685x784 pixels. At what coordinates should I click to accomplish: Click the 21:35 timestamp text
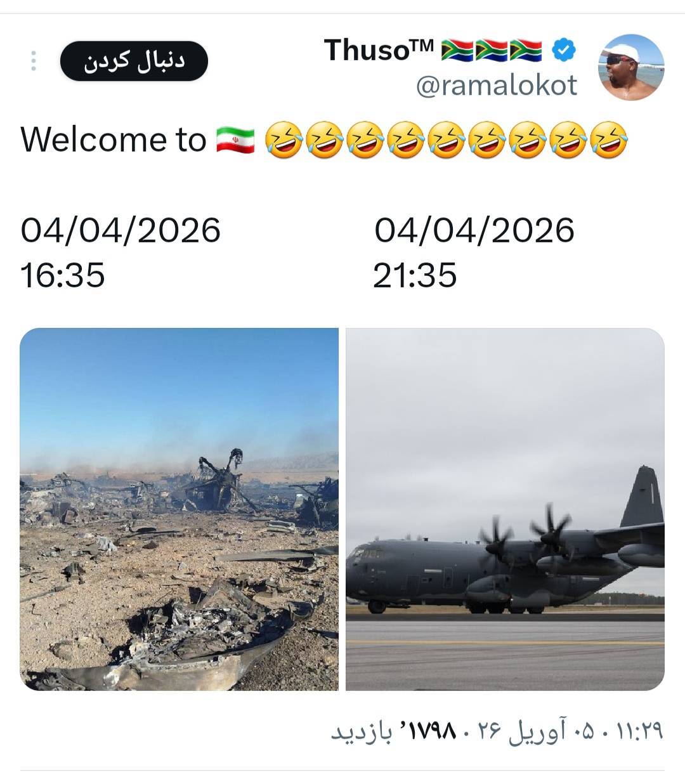[x=415, y=275]
